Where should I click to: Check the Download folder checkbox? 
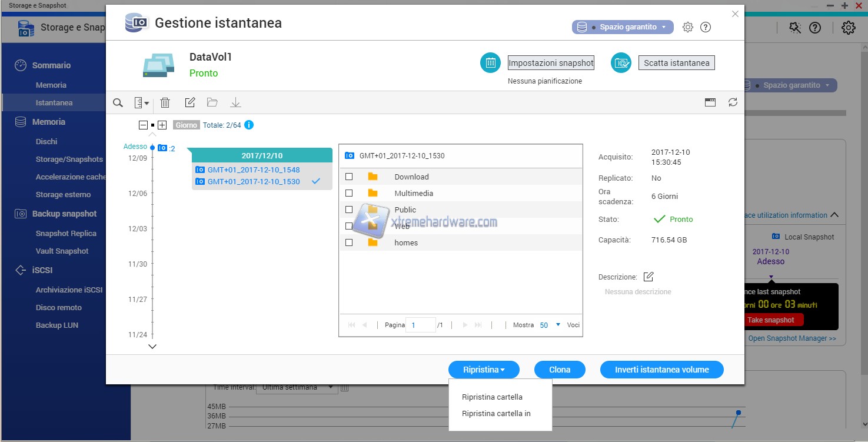coord(349,177)
